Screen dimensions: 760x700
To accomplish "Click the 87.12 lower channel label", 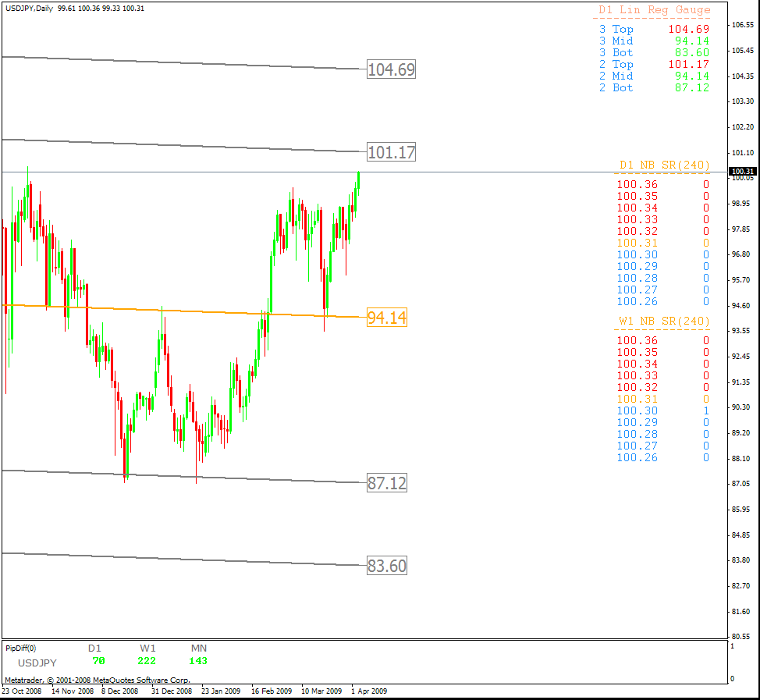I will [x=387, y=483].
